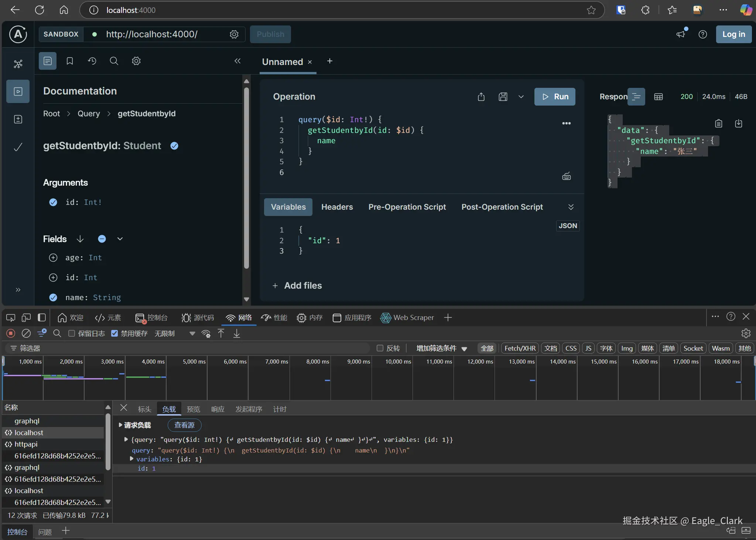
Task: Click the documentation search icon
Action: click(x=114, y=61)
